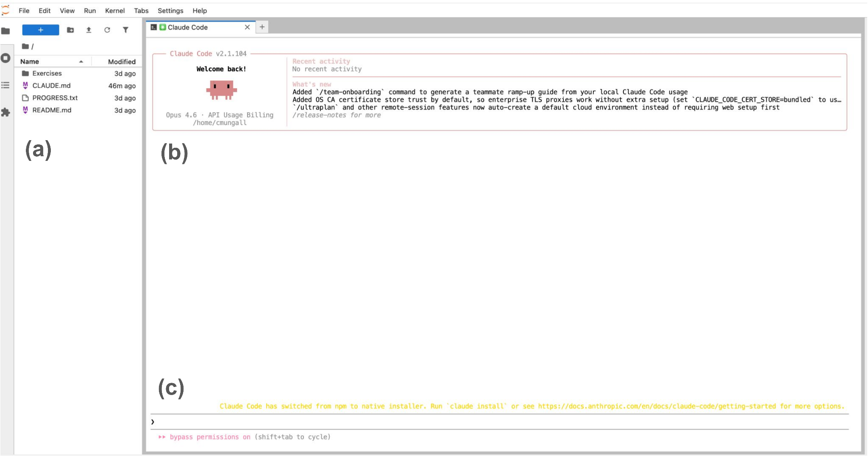Click the 'No recent activity' text
Viewport: 868px width, 456px height.
pos(327,69)
